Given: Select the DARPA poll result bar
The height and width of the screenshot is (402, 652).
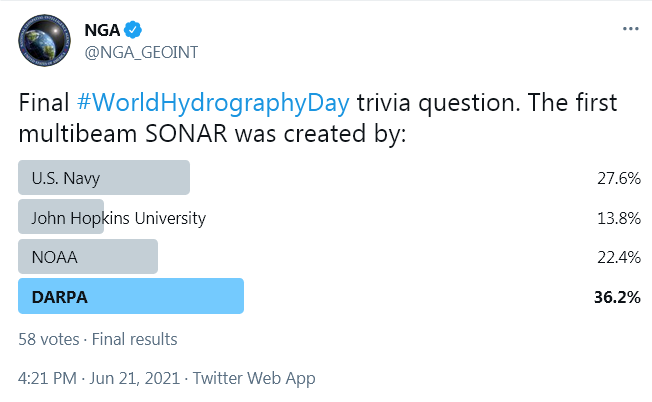Looking at the screenshot, I should [131, 296].
